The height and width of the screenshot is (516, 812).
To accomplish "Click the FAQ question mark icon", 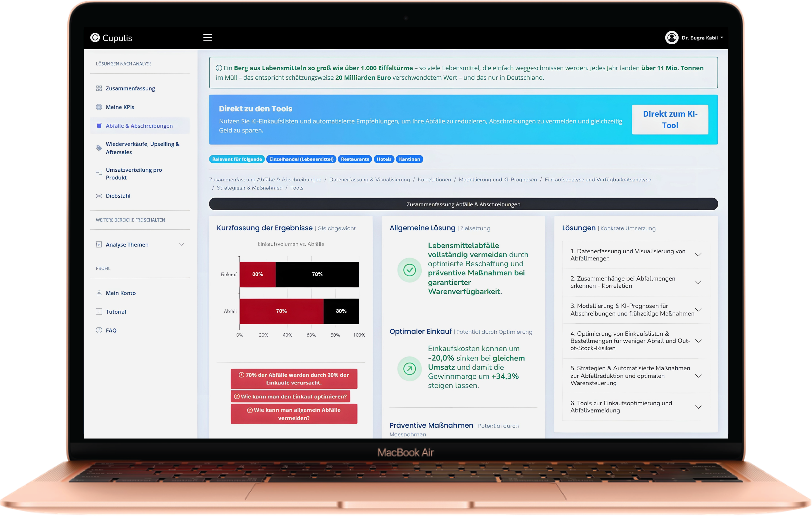I will (99, 330).
